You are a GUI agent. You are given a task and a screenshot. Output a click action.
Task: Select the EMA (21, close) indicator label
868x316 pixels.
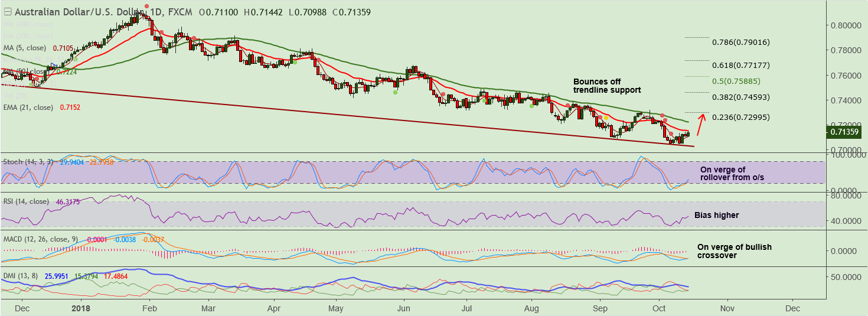pyautogui.click(x=28, y=107)
